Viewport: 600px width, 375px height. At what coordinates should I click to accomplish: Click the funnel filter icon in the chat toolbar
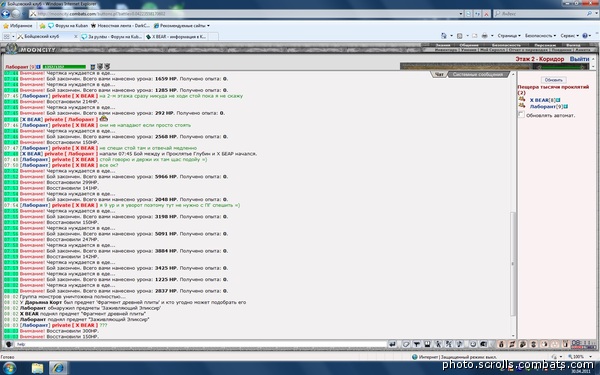[417, 344]
